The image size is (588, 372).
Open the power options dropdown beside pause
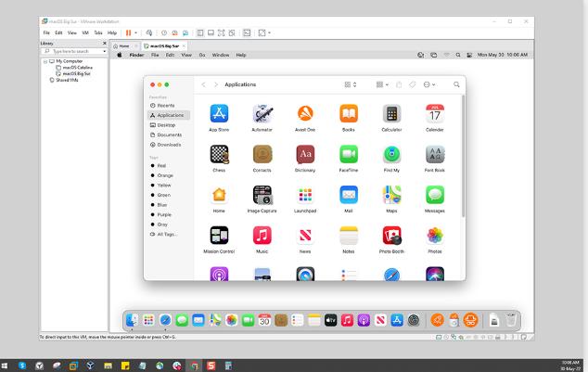(x=135, y=33)
